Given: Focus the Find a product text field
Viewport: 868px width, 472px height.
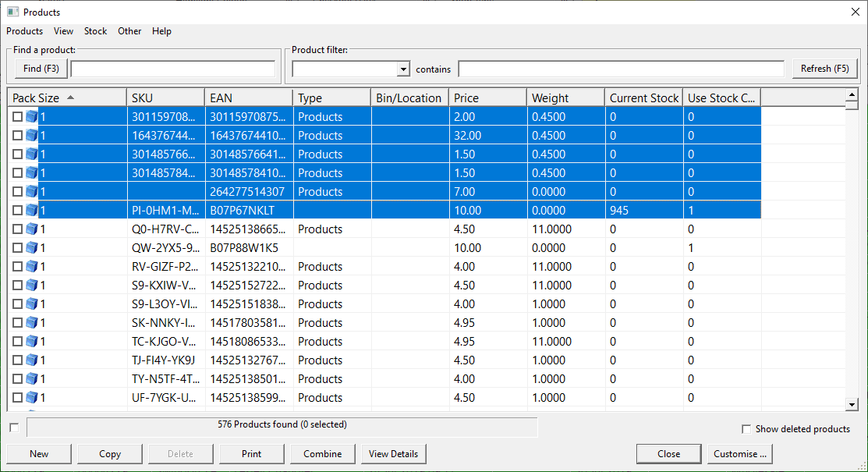Looking at the screenshot, I should coord(173,69).
